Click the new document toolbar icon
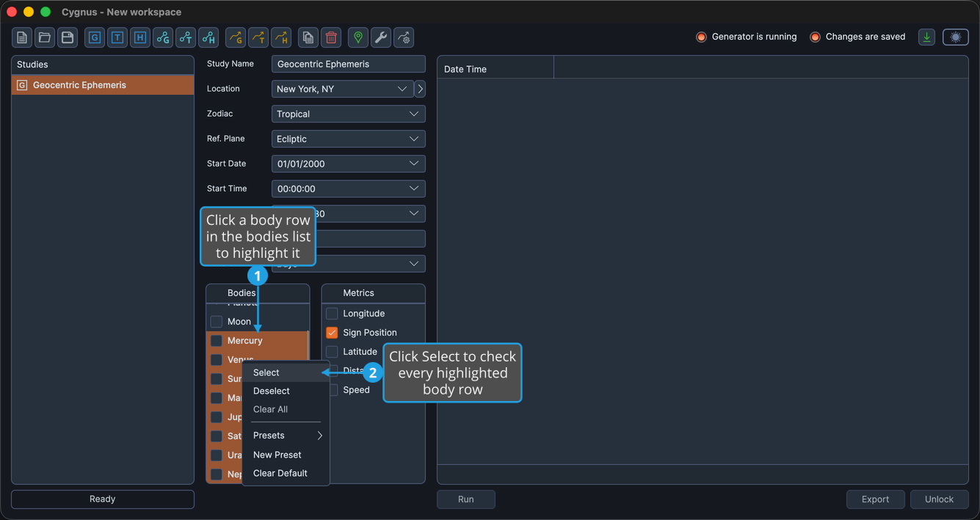The image size is (980, 520). tap(22, 37)
